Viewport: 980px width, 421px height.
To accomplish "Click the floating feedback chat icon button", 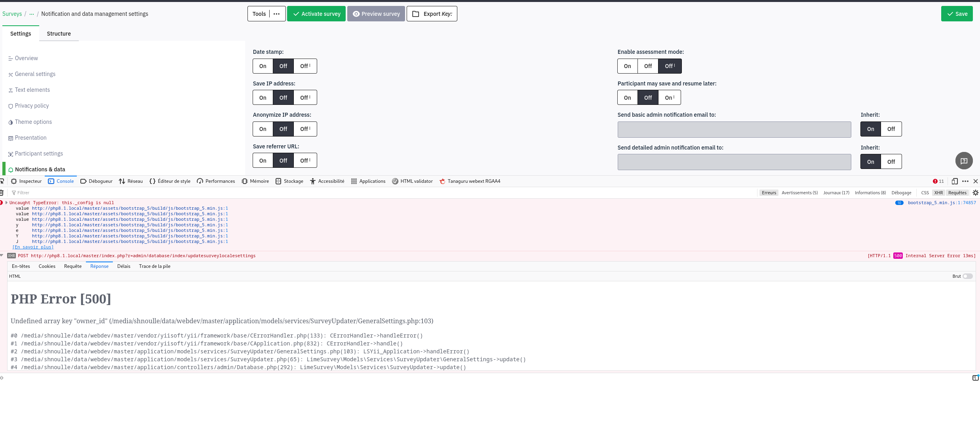I will 964,161.
